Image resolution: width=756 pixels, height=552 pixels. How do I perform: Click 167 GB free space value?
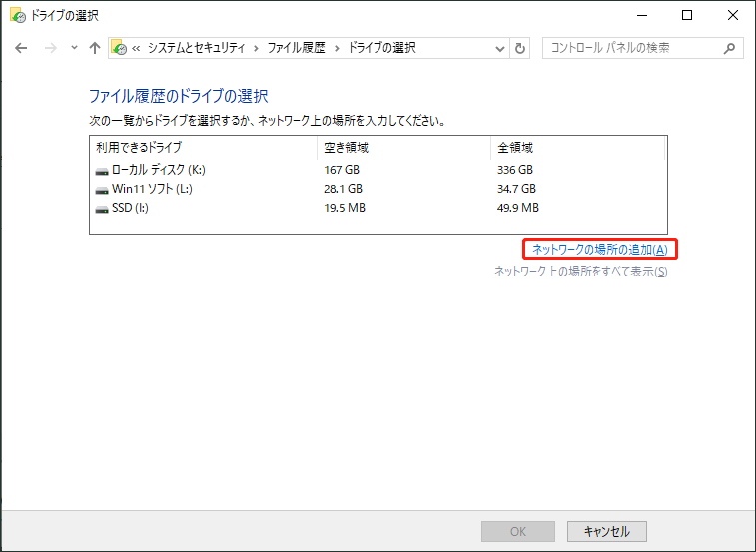[342, 170]
